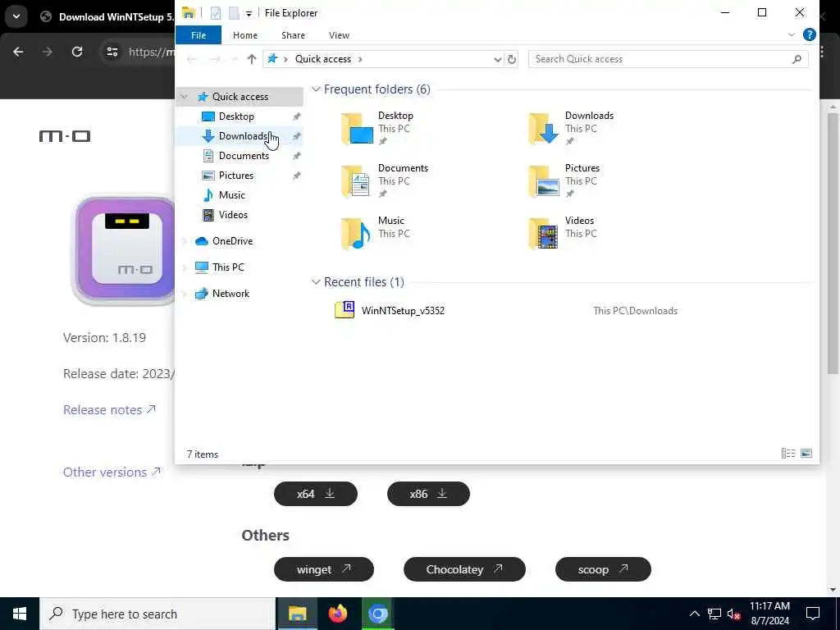Open Customize Quick Access Toolbar dropdown
The height and width of the screenshot is (630, 840).
[249, 13]
